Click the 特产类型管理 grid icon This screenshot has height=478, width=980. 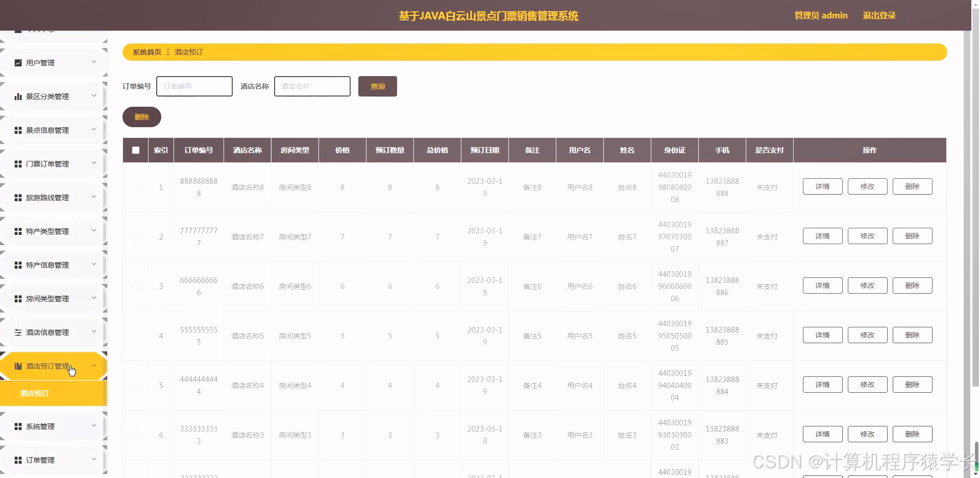click(x=18, y=231)
